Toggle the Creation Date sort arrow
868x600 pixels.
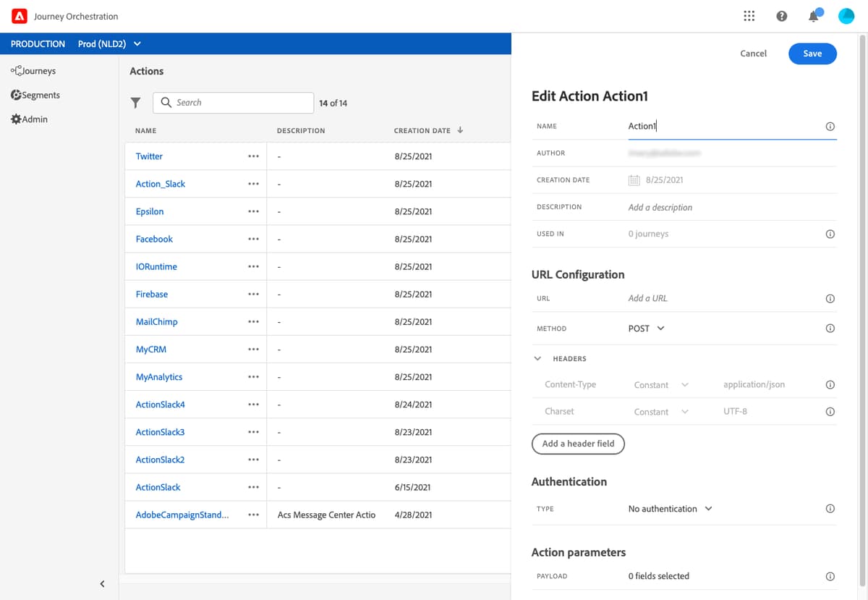point(460,130)
